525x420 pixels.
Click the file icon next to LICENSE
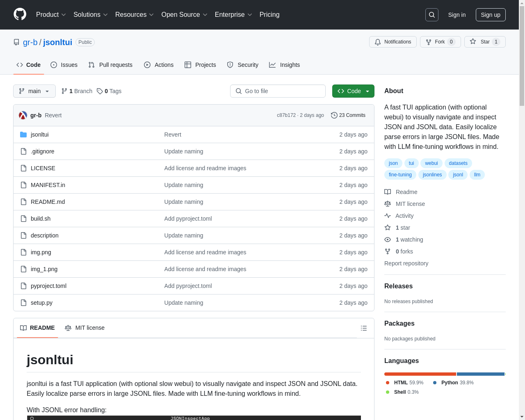click(x=23, y=168)
